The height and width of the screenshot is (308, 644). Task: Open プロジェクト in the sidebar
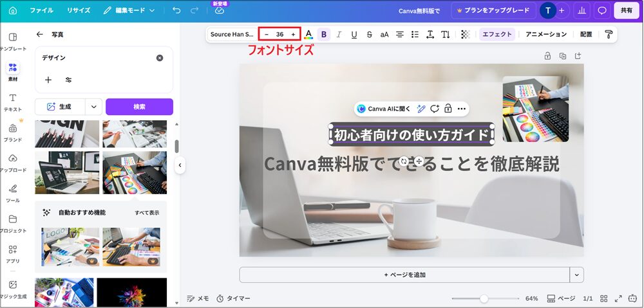(13, 224)
